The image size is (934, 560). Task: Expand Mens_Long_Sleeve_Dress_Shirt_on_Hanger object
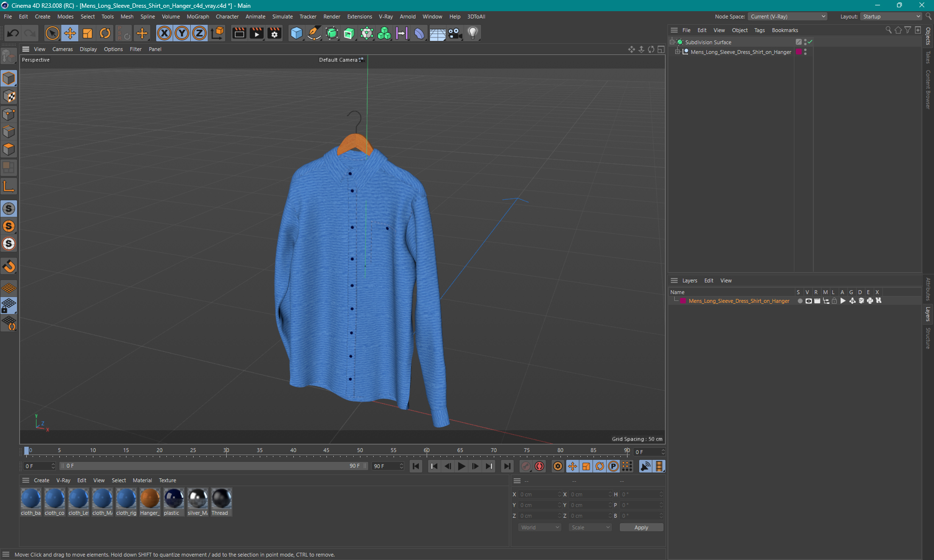[x=677, y=52]
